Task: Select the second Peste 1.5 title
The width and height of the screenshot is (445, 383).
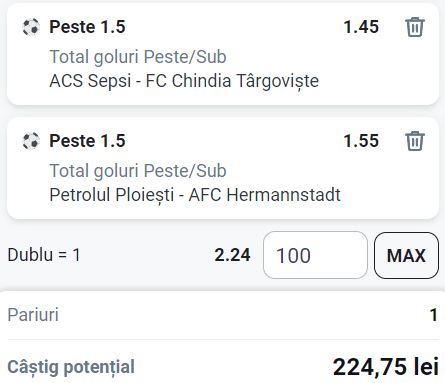Action: 87,141
